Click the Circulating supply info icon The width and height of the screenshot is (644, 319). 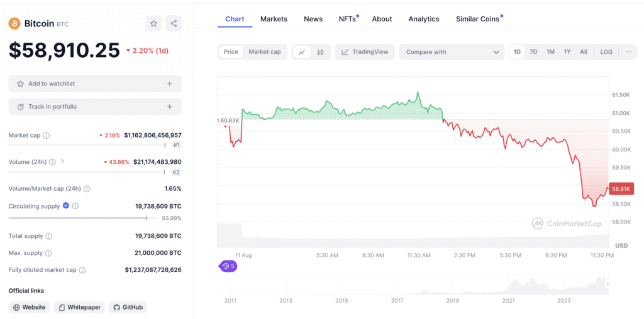75,206
